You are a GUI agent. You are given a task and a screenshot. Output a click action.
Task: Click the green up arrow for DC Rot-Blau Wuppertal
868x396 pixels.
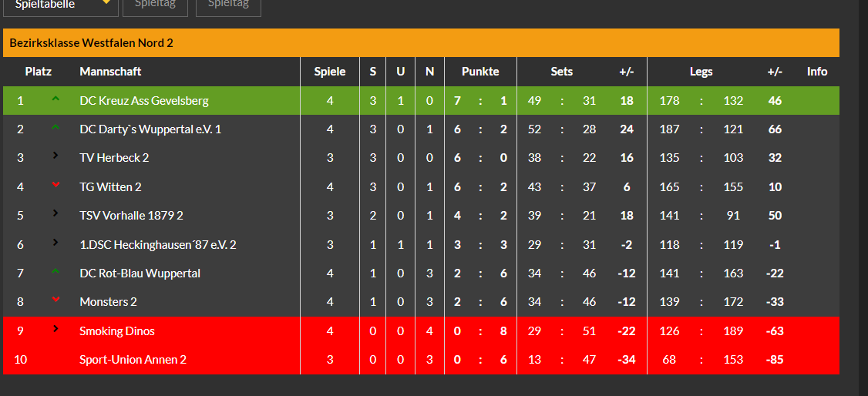[x=56, y=271]
